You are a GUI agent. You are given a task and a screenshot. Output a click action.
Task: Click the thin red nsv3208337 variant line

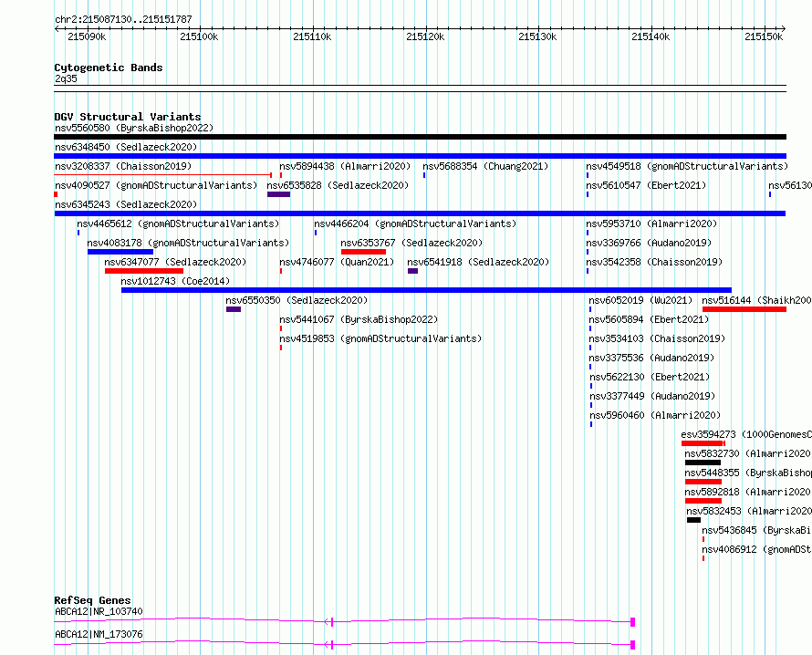163,175
